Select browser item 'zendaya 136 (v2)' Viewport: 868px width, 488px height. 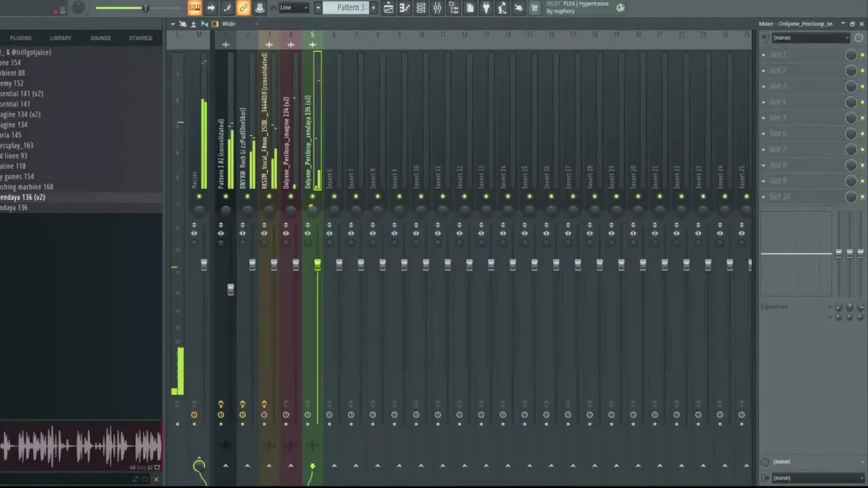point(81,197)
